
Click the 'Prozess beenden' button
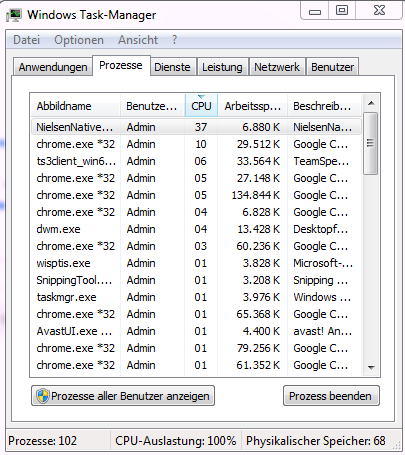[331, 396]
